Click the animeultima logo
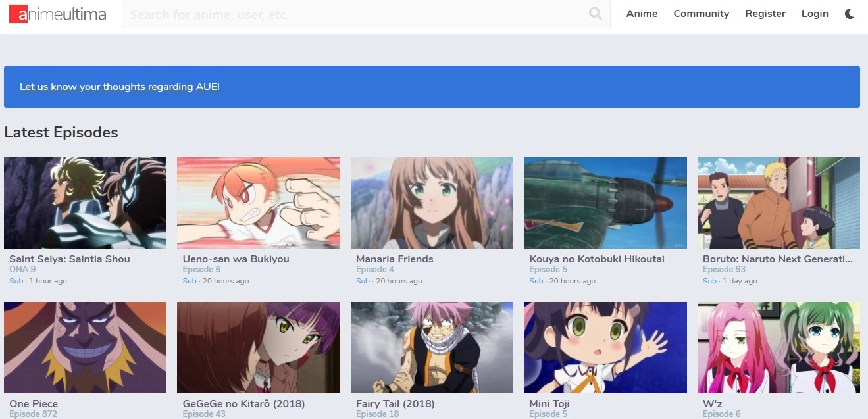The height and width of the screenshot is (419, 868). pos(58,14)
